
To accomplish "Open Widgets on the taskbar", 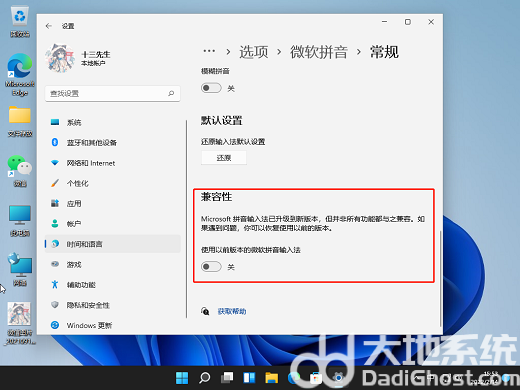I will (x=249, y=378).
